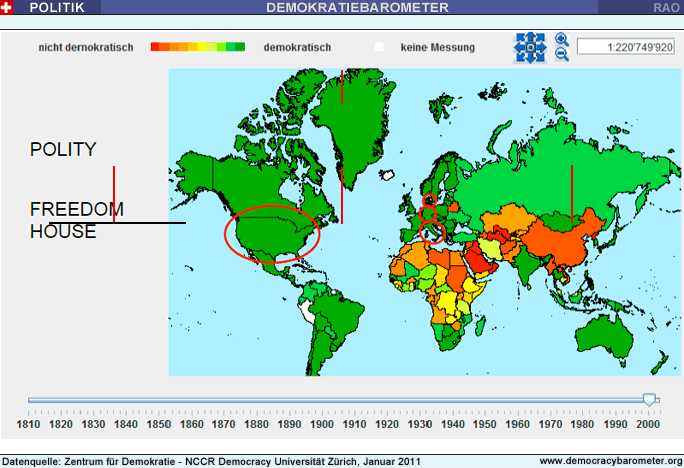Jump to year 1950 on timeline
Image resolution: width=684 pixels, height=468 pixels.
(485, 425)
